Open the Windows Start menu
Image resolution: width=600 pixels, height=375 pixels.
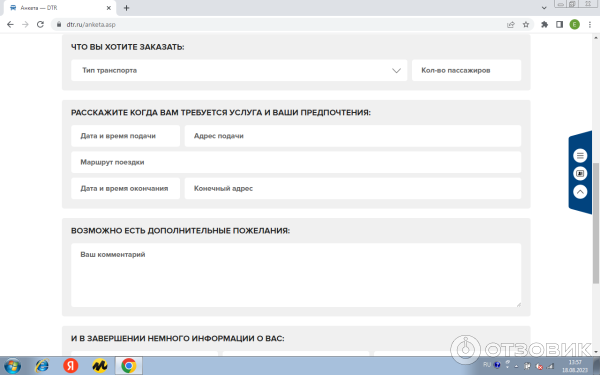(x=12, y=366)
